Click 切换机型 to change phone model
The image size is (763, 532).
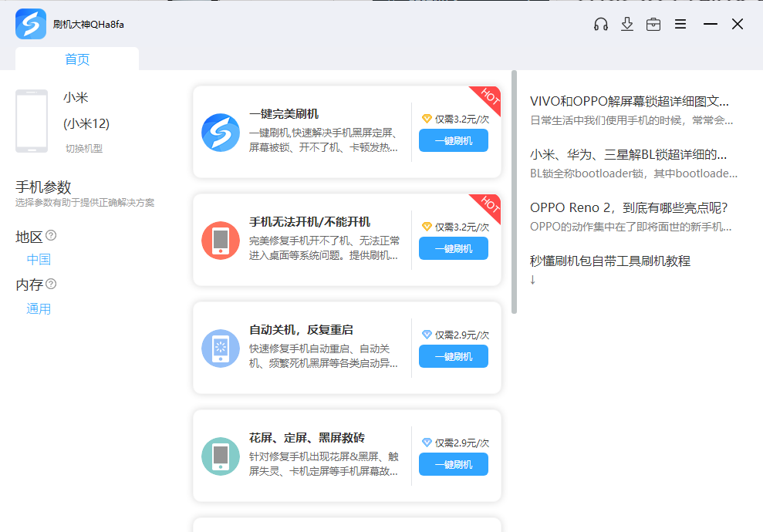pos(83,148)
